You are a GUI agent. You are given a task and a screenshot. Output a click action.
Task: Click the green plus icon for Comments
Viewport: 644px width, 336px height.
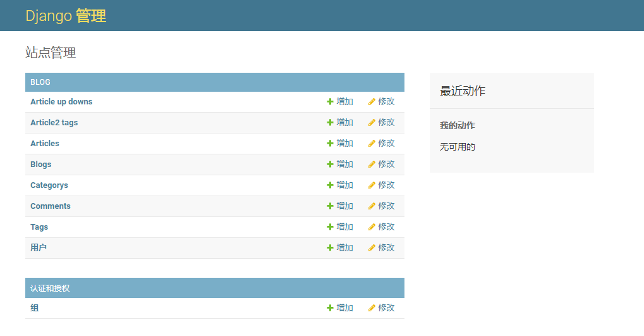(x=330, y=206)
